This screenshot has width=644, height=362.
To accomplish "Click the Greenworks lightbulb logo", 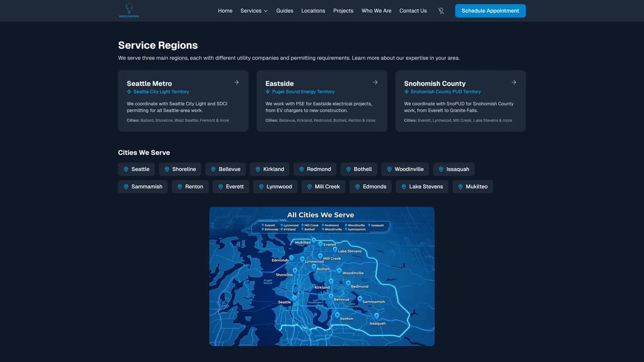I will pyautogui.click(x=129, y=11).
